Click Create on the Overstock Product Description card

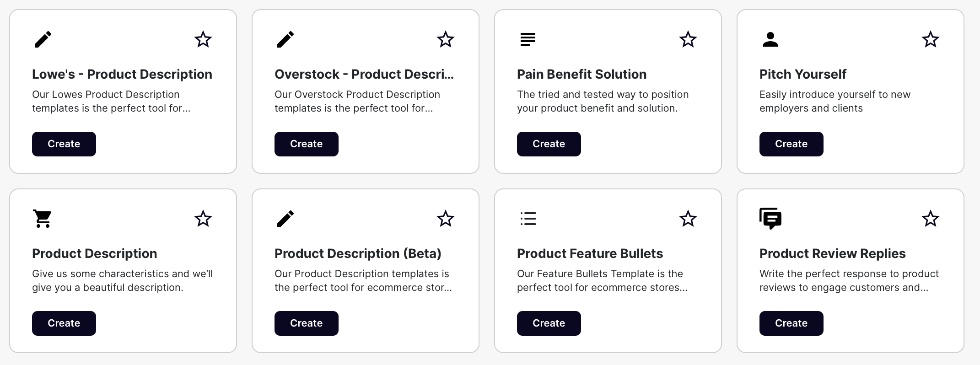[x=307, y=144]
